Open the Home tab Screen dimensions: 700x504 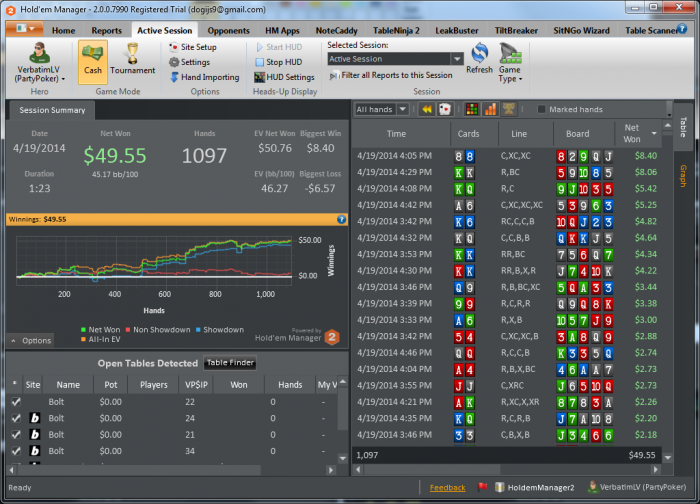click(x=63, y=30)
